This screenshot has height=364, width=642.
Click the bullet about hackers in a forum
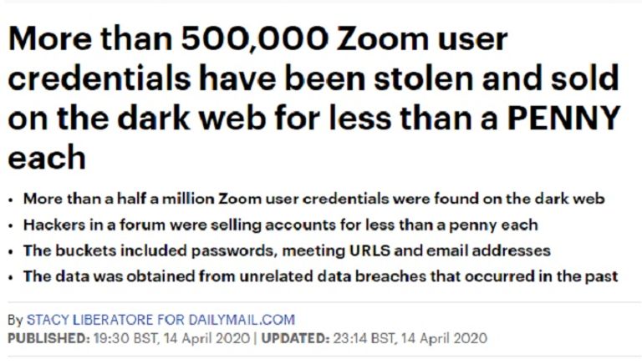tap(280, 225)
